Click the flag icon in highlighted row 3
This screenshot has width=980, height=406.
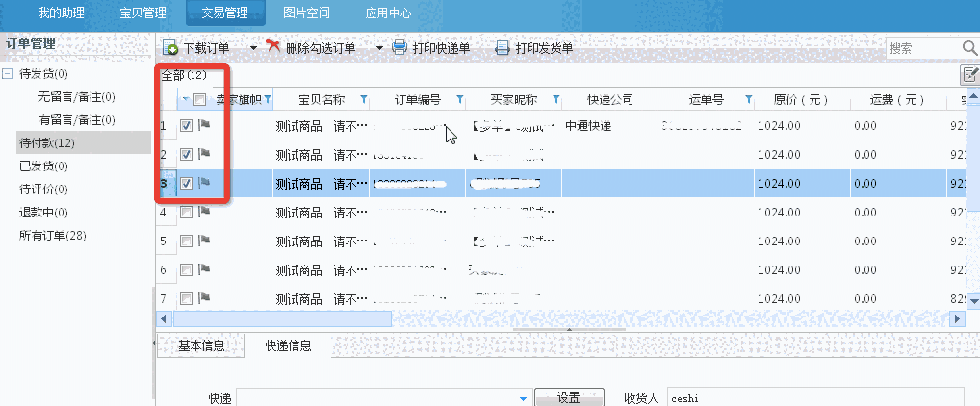click(204, 183)
